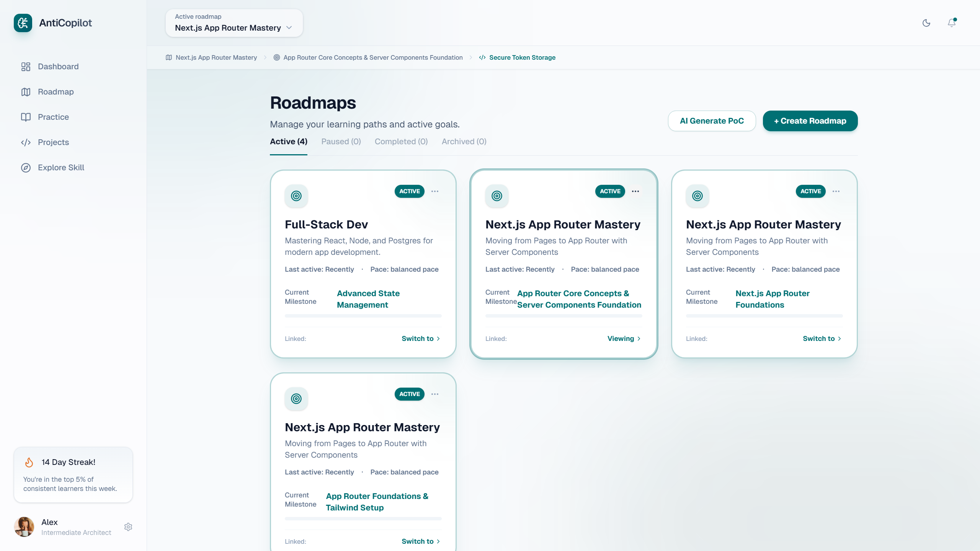Select the Paused (0) tab
This screenshot has width=980, height=551.
(x=341, y=142)
